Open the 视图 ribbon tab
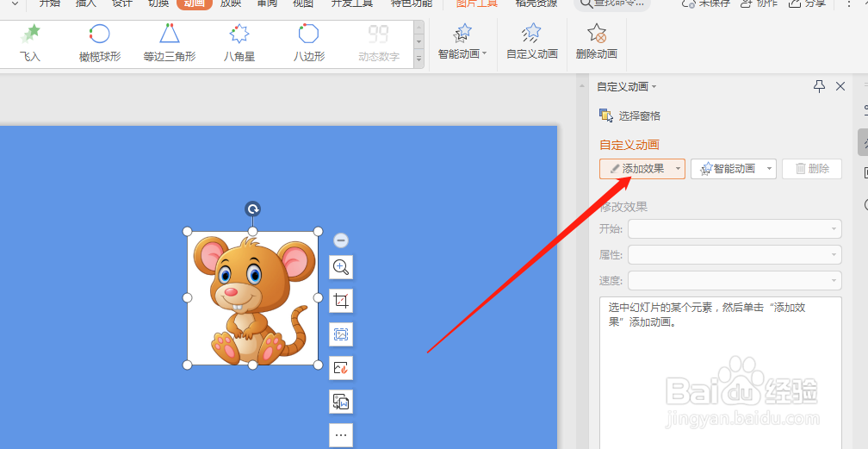Image resolution: width=868 pixels, height=449 pixels. click(303, 3)
